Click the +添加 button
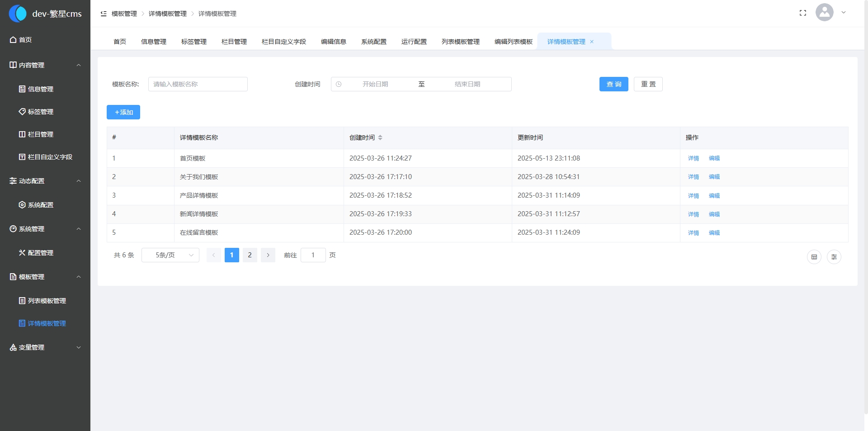 [x=123, y=112]
